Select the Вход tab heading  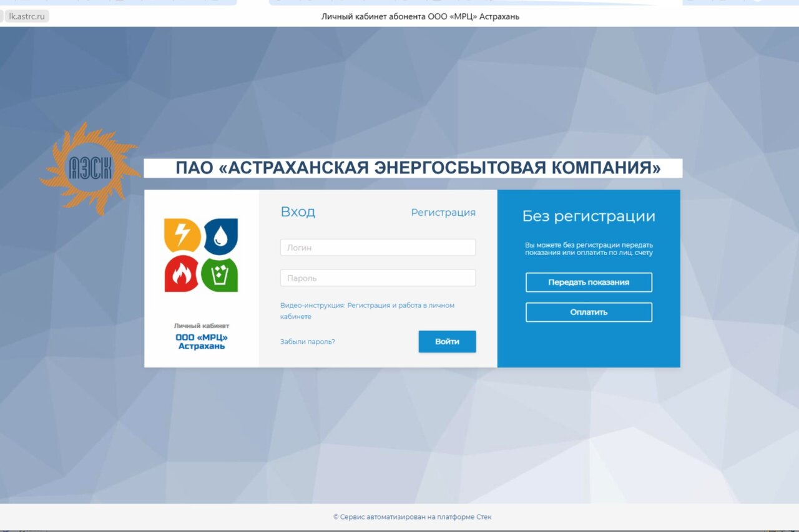click(298, 212)
